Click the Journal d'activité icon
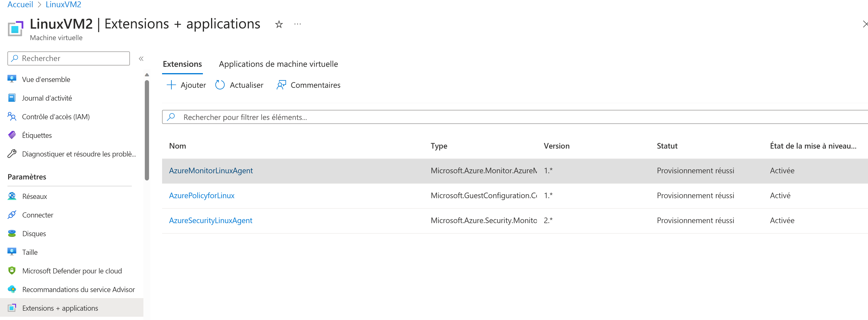Viewport: 868px width, 320px height. click(x=12, y=98)
